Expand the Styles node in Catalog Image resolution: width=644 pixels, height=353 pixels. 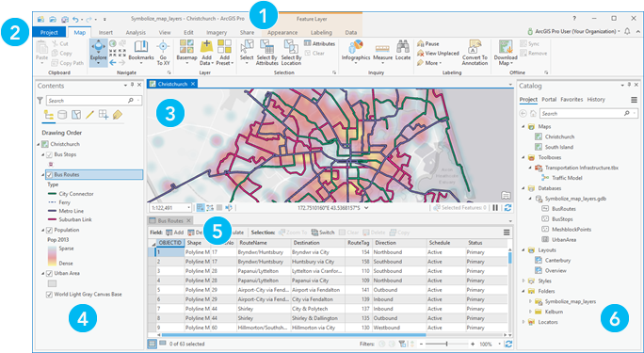click(523, 281)
